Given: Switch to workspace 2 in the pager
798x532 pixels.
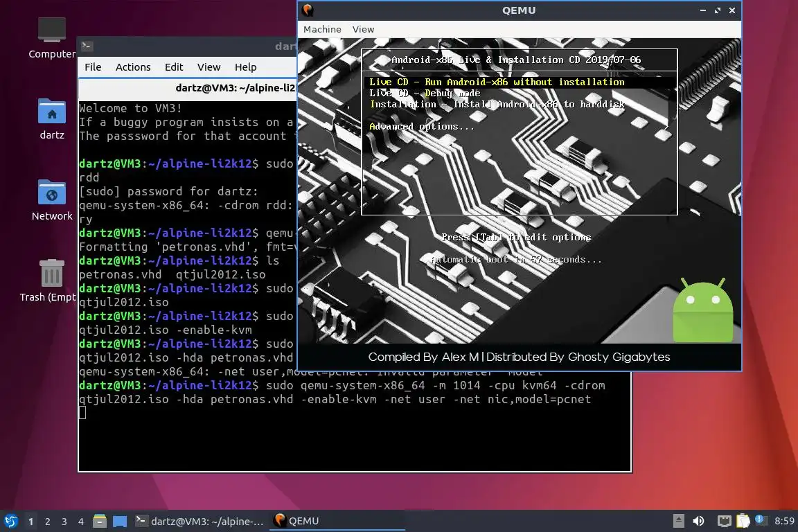Looking at the screenshot, I should (x=47, y=522).
